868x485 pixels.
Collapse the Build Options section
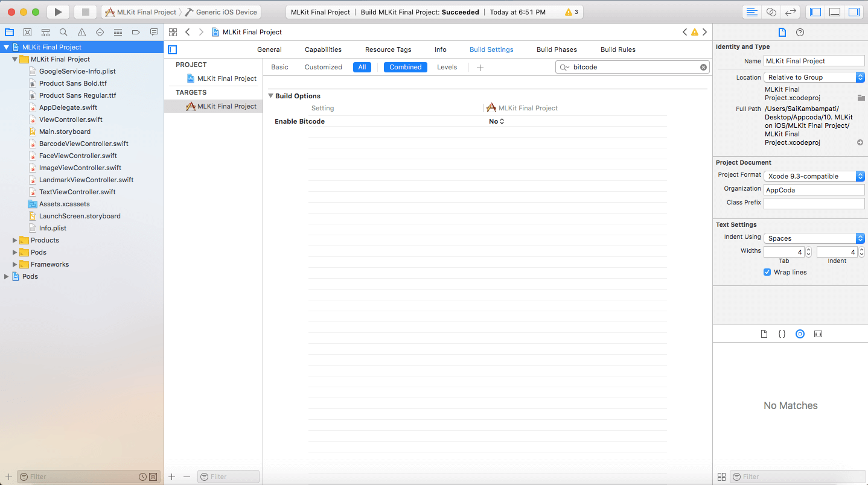coord(271,96)
